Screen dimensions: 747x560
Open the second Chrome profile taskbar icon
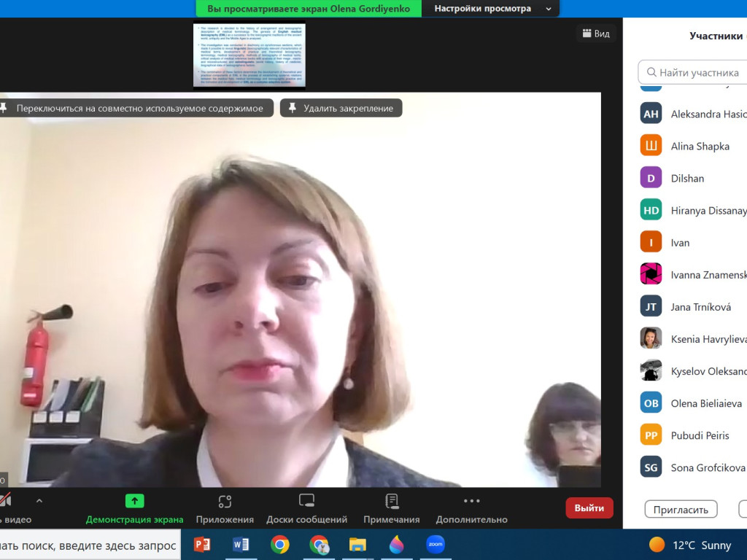point(319,544)
